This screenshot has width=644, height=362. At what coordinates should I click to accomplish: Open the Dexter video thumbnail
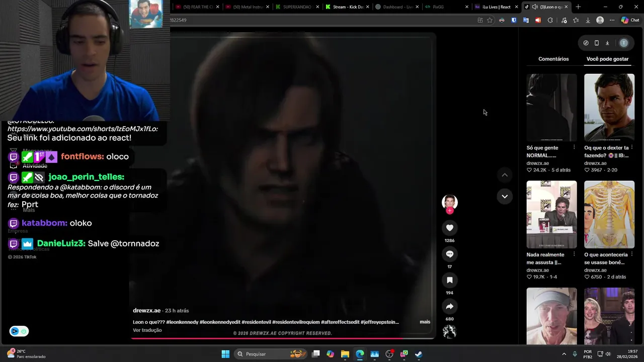coord(609,108)
